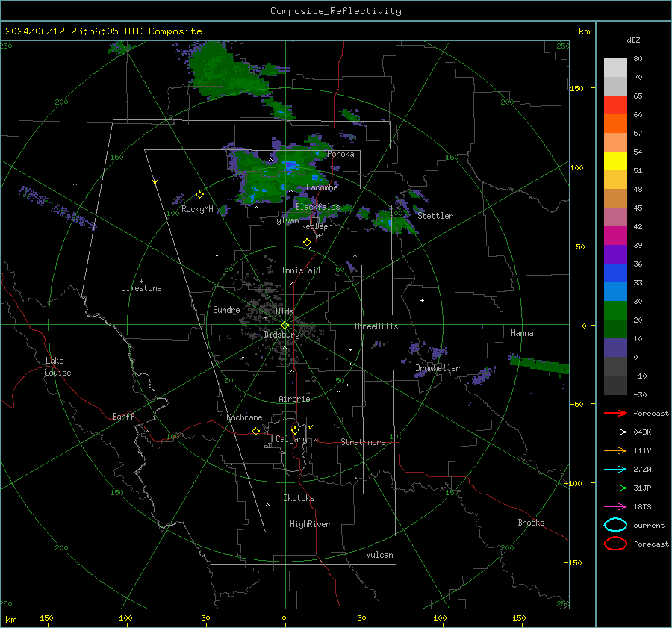Click the bright yellow swatch on dBZ scale
672x628 pixels.
coord(615,161)
